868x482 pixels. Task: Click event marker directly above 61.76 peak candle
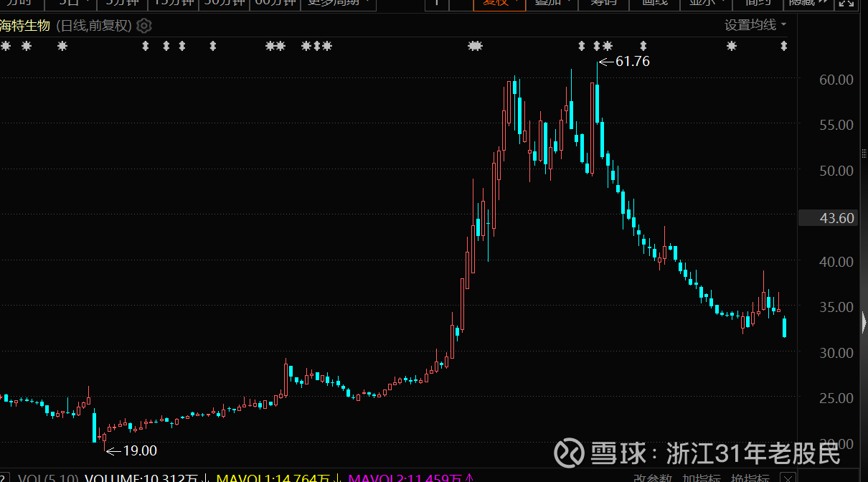click(597, 46)
